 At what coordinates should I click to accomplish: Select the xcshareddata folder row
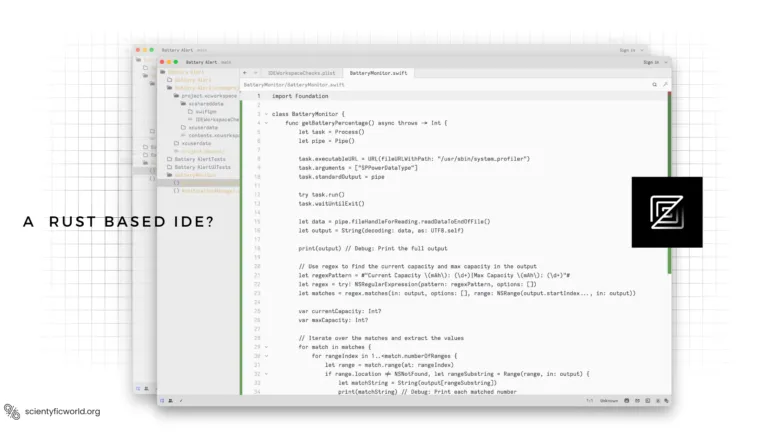(x=199, y=104)
